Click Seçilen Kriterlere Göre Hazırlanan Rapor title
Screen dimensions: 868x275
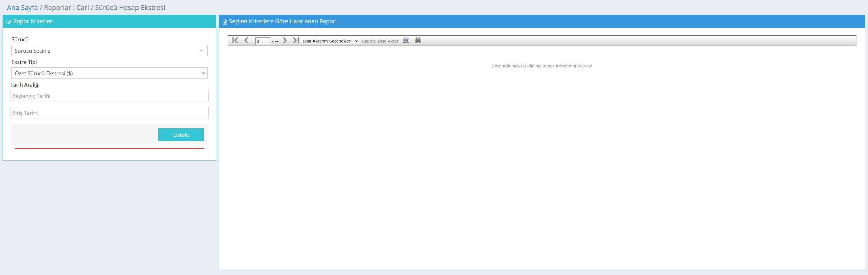click(283, 21)
